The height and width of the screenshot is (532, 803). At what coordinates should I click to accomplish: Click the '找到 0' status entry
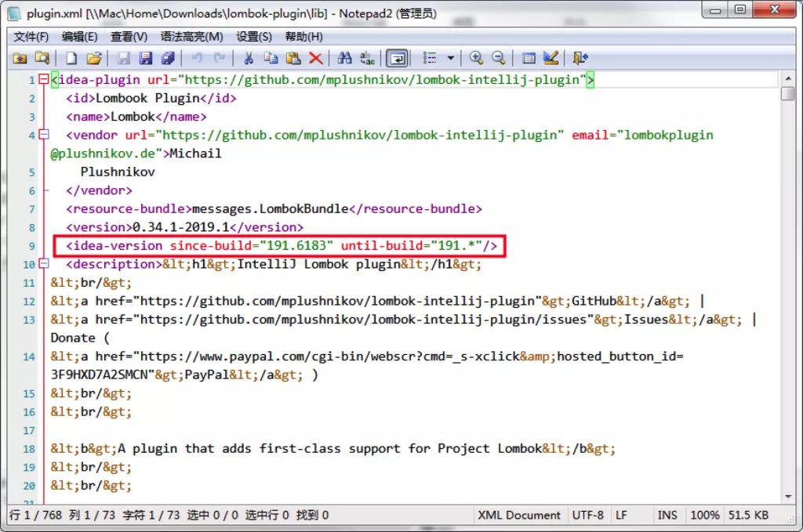(312, 515)
